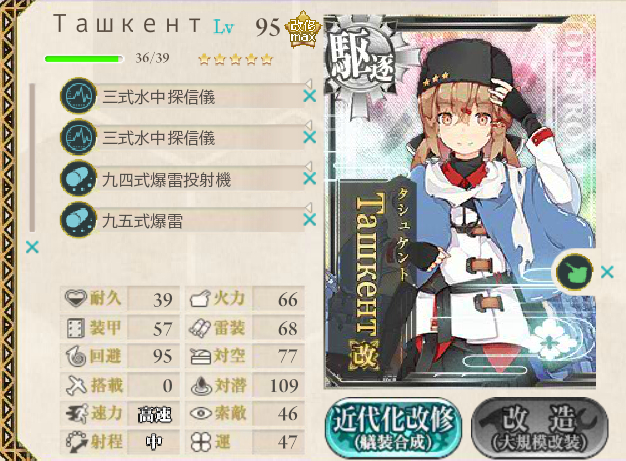Remove 九四式爆雷投射機 with its X

(310, 178)
